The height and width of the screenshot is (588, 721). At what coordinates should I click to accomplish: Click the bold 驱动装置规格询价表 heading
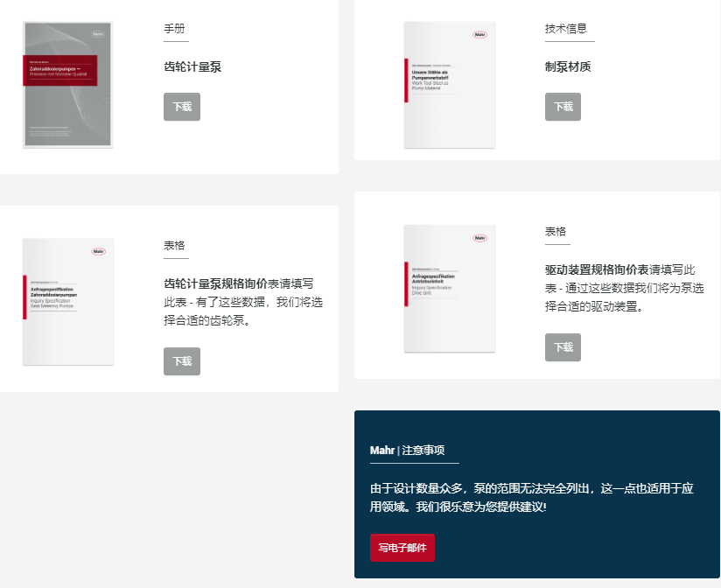pos(597,269)
